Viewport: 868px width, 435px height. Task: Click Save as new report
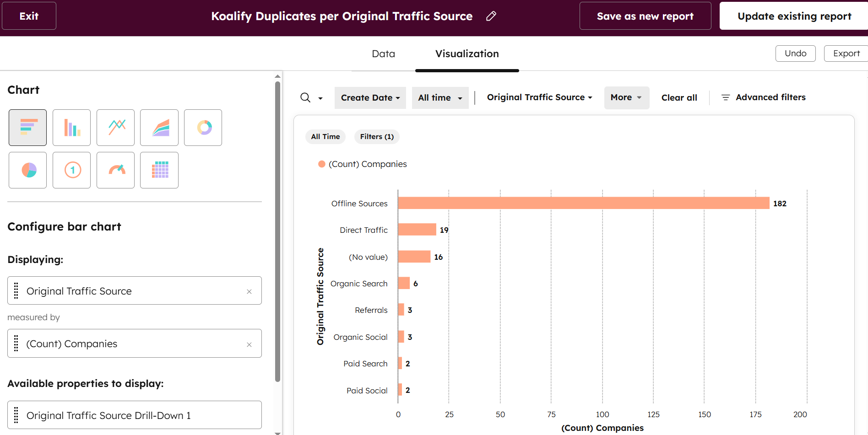coord(645,16)
